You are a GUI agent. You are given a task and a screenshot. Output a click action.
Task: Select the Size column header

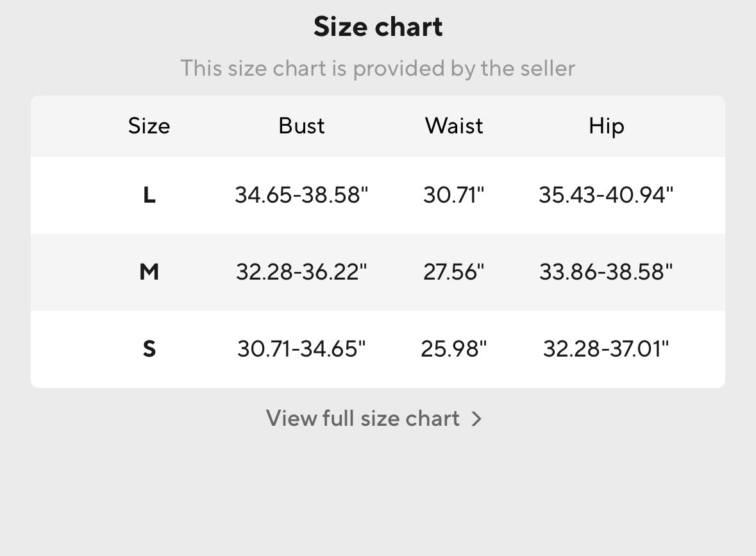point(149,126)
